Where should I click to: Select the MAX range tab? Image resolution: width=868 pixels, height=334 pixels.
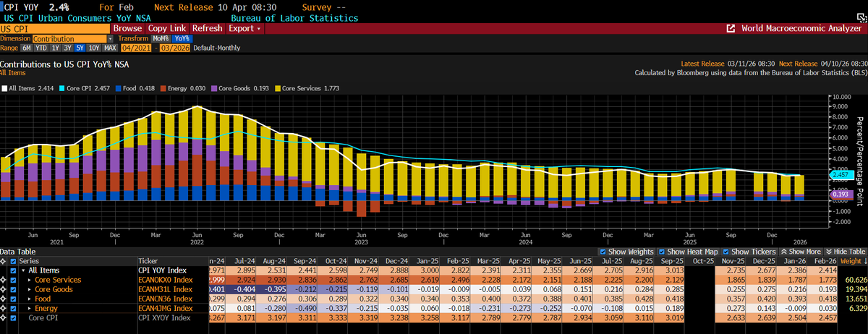[x=110, y=48]
